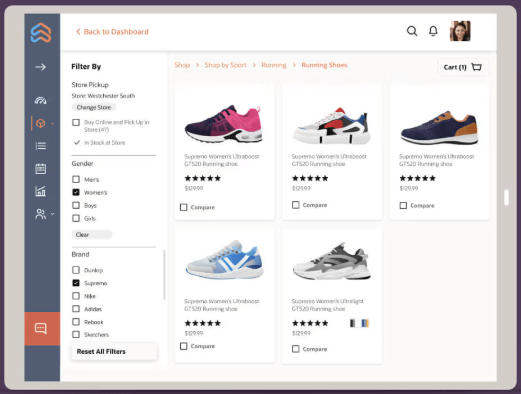Open the list icon in sidebar
The image size is (521, 394).
point(41,146)
